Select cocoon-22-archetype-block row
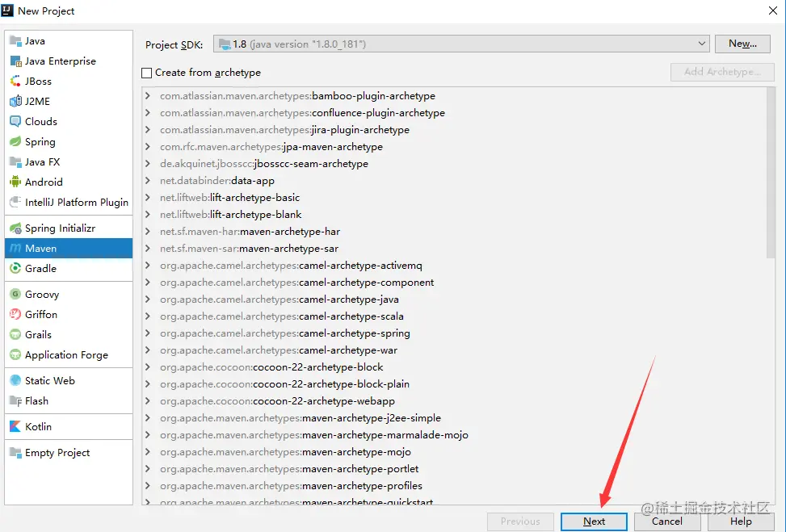This screenshot has height=532, width=786. tap(454, 367)
